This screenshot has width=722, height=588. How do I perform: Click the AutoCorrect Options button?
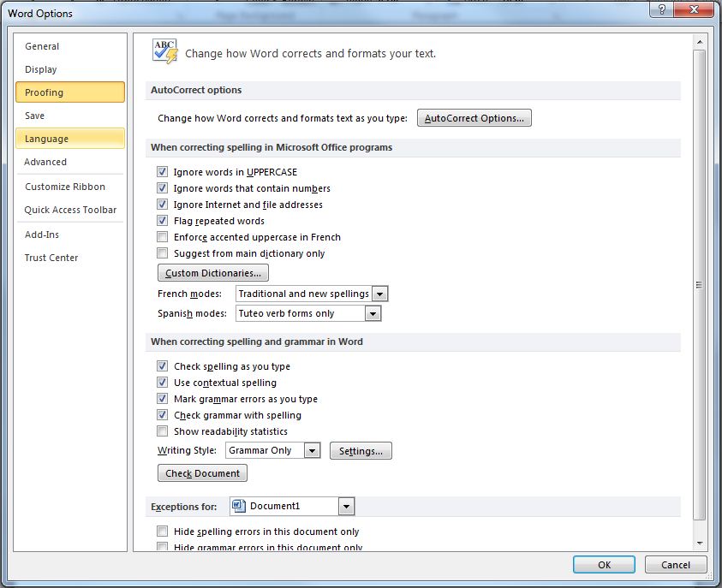pyautogui.click(x=474, y=118)
